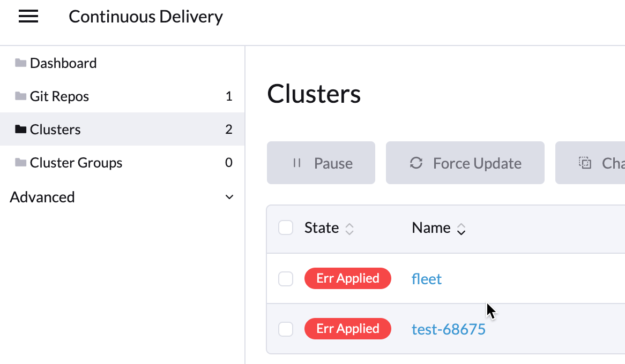The height and width of the screenshot is (364, 625).
Task: Click the Err Applied badge on test-68675
Action: [348, 329]
